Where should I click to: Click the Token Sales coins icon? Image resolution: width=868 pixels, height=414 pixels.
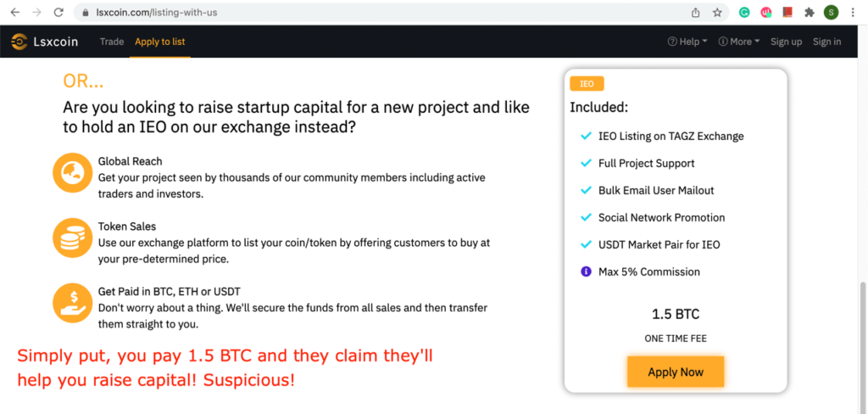[72, 238]
